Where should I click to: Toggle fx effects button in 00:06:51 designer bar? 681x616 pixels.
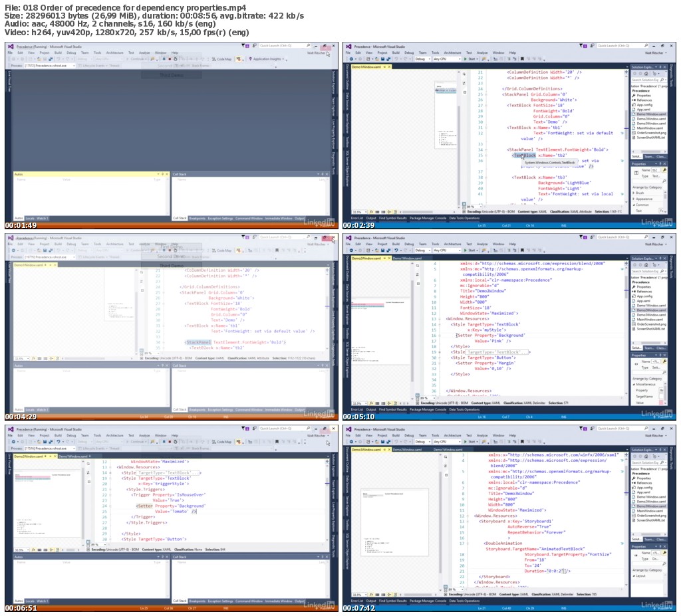33,550
